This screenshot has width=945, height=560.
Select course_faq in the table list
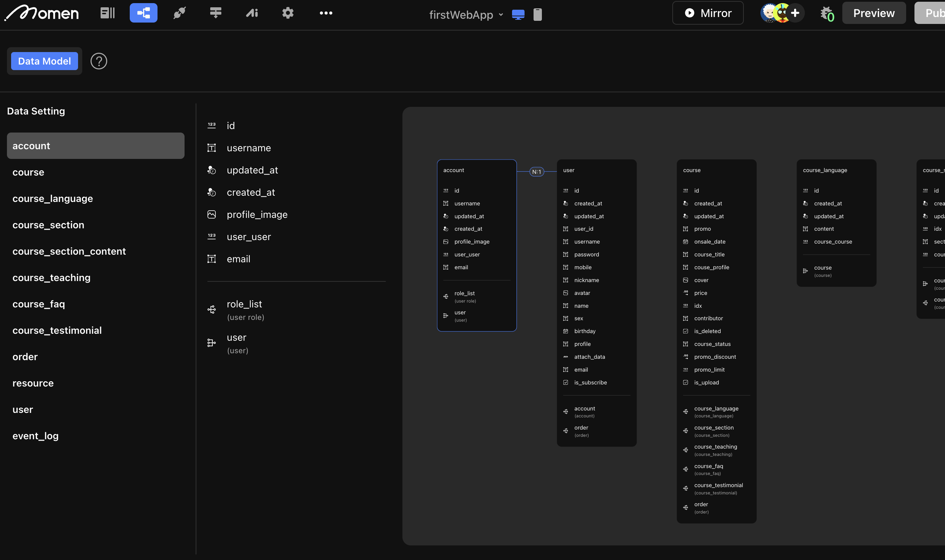[x=95, y=304]
